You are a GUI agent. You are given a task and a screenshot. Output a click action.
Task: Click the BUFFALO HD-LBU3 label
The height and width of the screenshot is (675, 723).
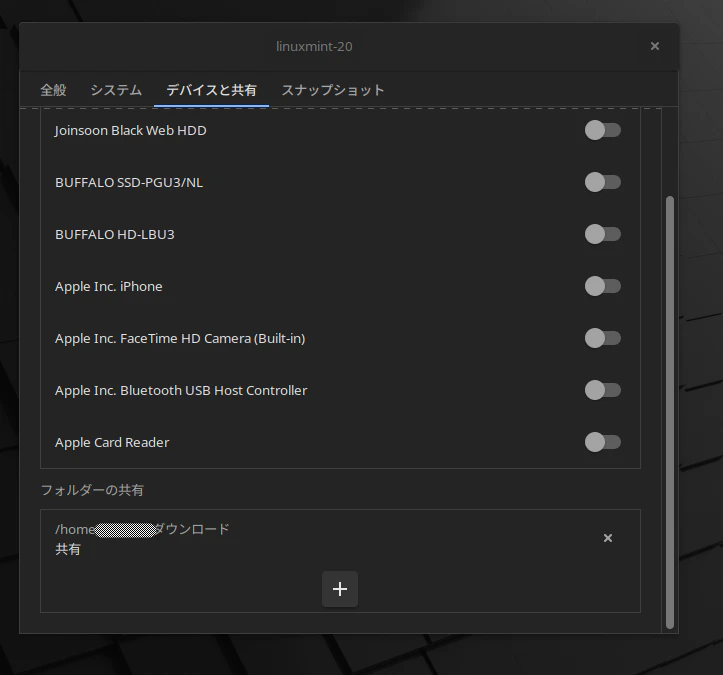point(115,235)
